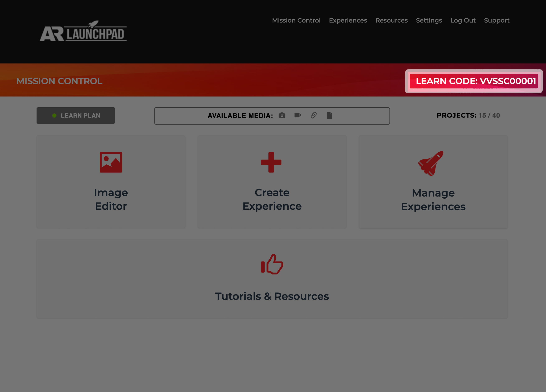Click the link chain media icon
Viewport: 546px width, 392px height.
coord(314,115)
